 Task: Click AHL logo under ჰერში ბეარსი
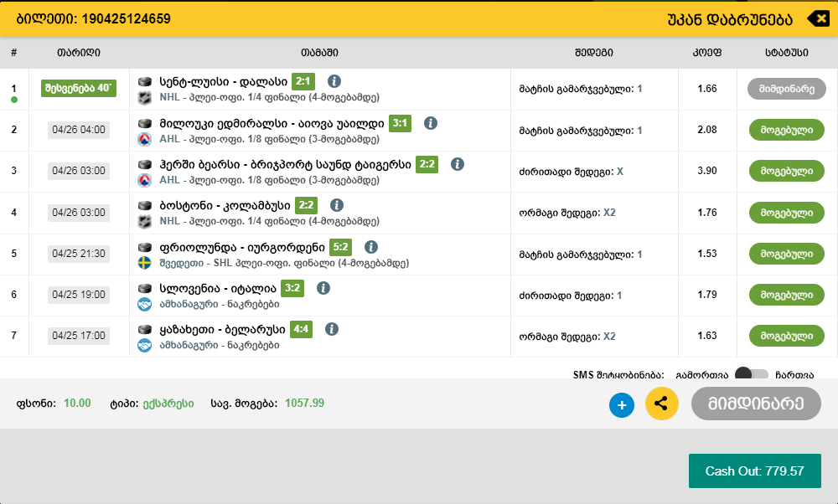pyautogui.click(x=145, y=181)
